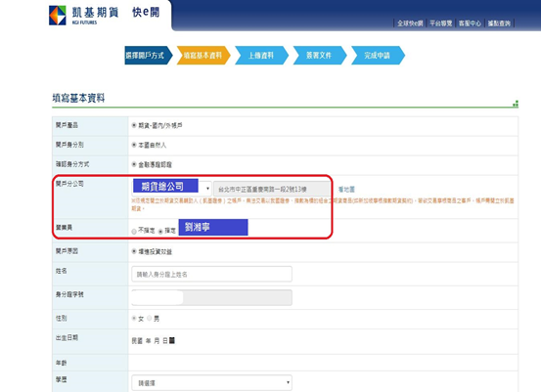Screen dimensions: 541x392
Task: Go to the 選擇開戶方式 step
Action: coord(148,55)
